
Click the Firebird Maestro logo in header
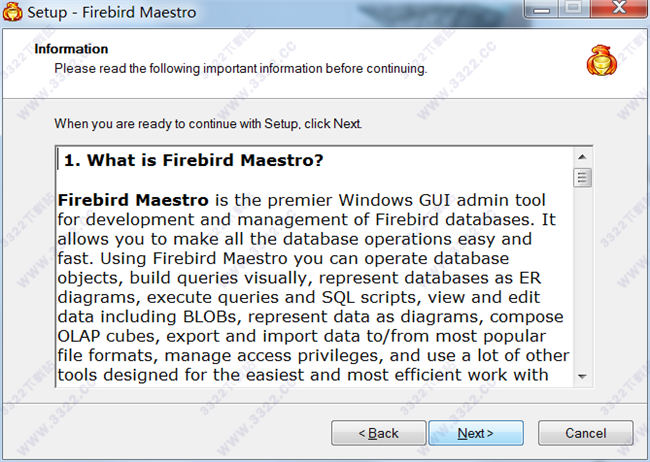point(602,62)
